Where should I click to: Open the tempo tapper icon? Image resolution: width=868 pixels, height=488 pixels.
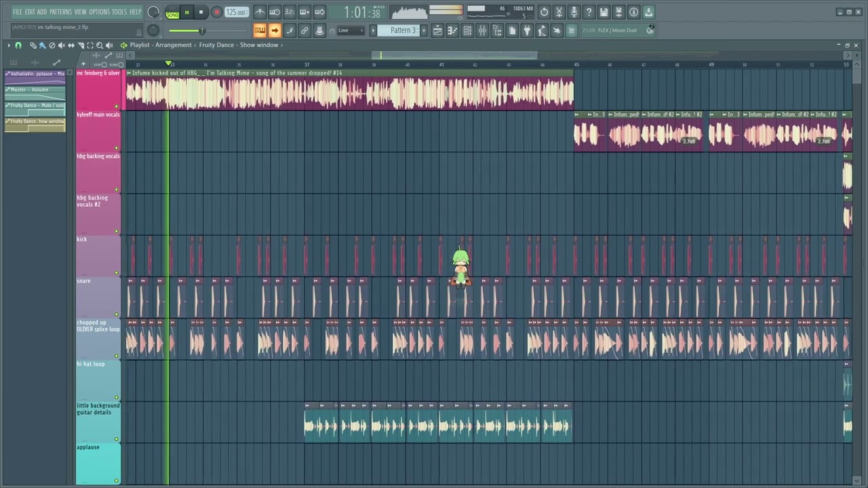pyautogui.click(x=542, y=30)
